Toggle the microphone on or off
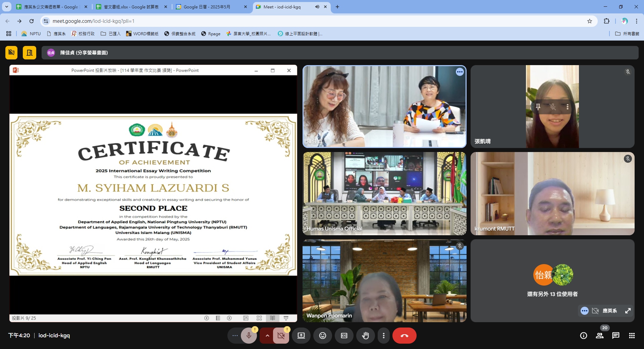644x349 pixels. [x=249, y=336]
